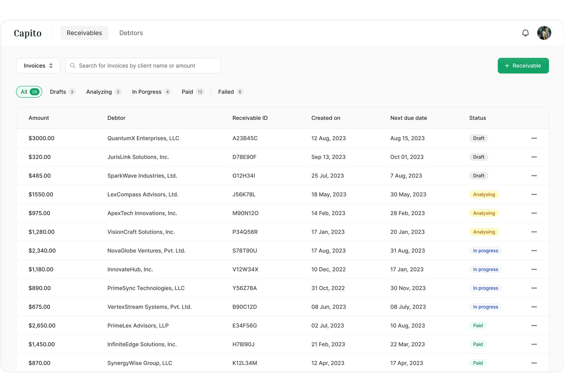Open three-dot menu for JurisLink Solutions row
Screen dimensions: 564x392
coord(534,157)
